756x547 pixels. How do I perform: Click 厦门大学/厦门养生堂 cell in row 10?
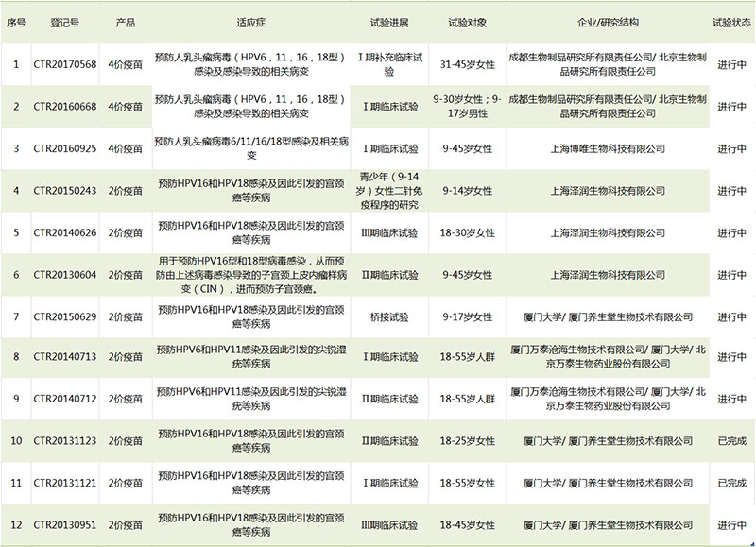(x=608, y=441)
